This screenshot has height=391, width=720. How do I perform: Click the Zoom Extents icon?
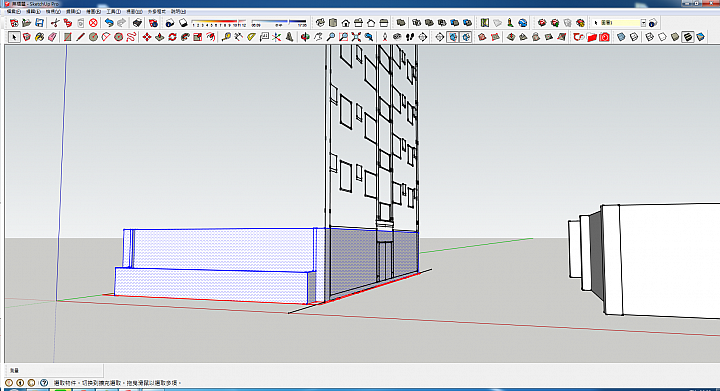pyautogui.click(x=356, y=37)
